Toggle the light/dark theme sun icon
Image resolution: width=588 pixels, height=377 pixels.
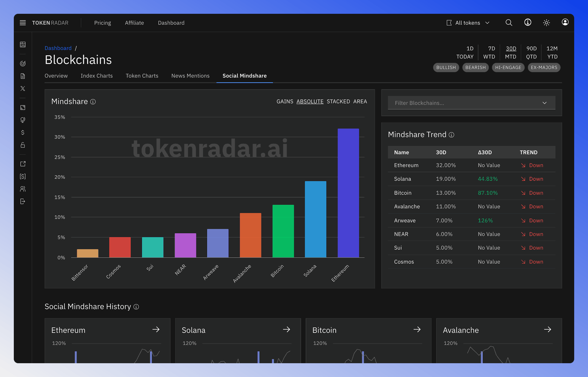[546, 23]
